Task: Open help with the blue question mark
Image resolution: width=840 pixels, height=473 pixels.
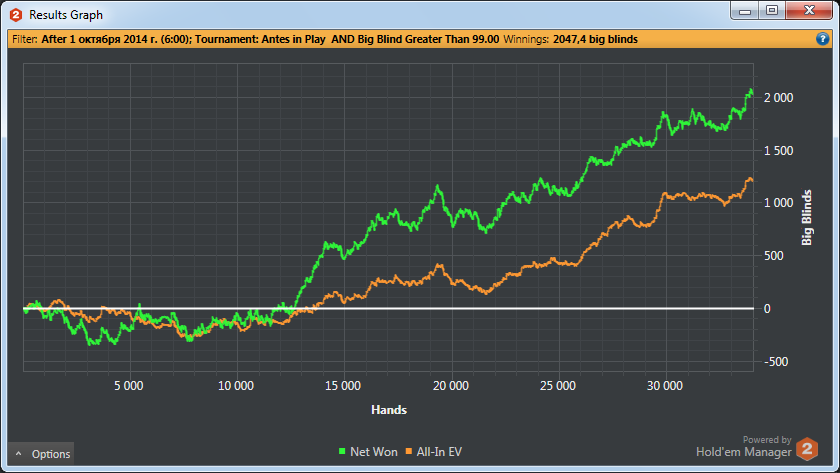Action: point(822,39)
